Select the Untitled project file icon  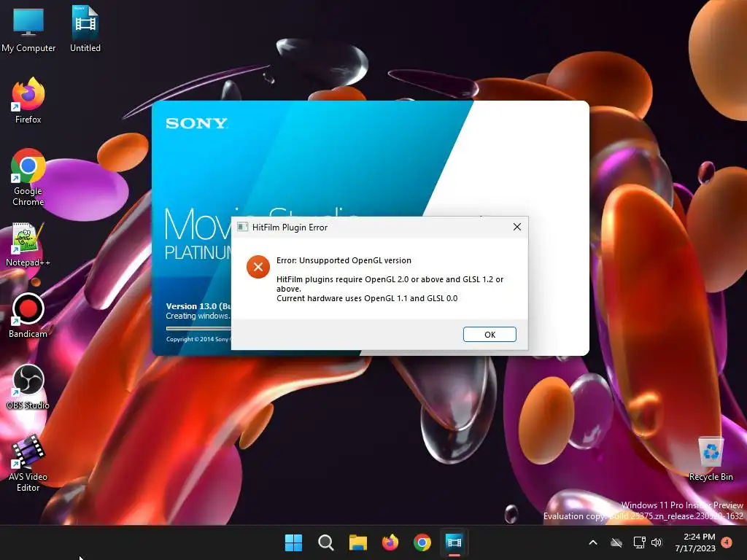tap(85, 29)
